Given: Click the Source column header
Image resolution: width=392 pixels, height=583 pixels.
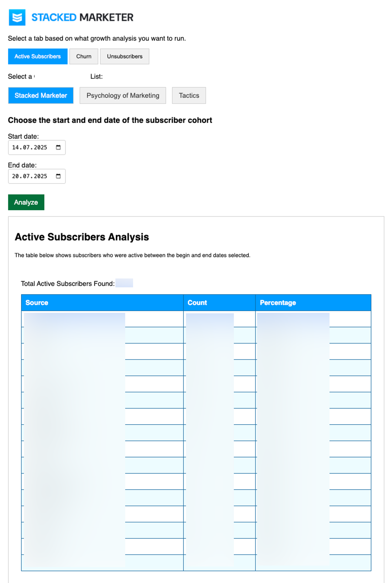Looking at the screenshot, I should (x=37, y=303).
